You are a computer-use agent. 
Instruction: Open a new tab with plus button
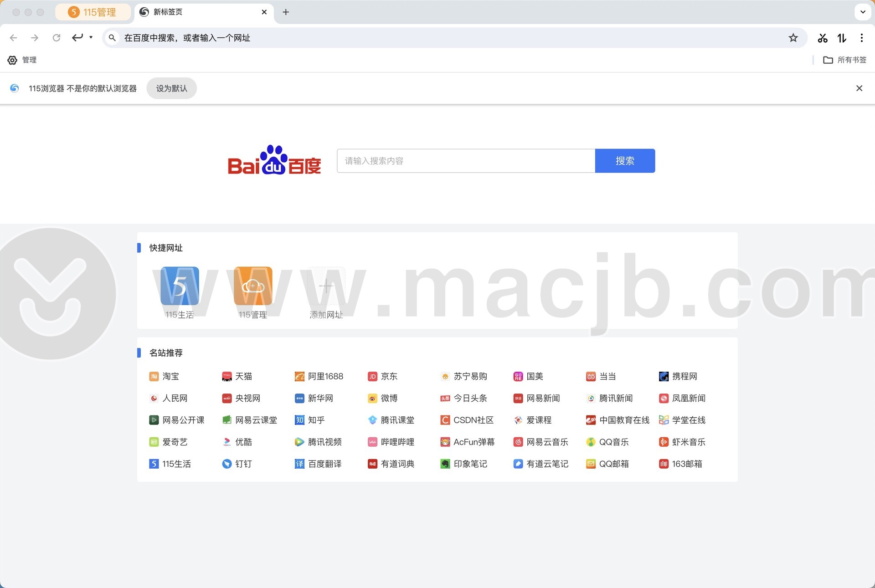tap(286, 12)
